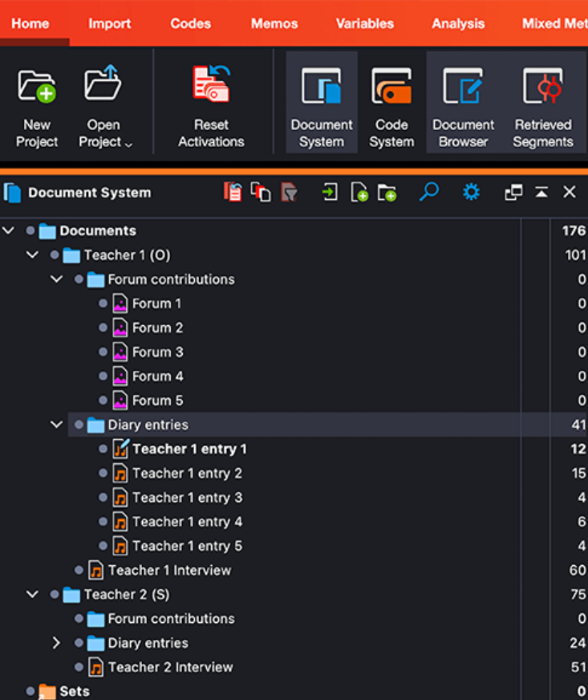The width and height of the screenshot is (588, 700).
Task: Open Document System settings gear
Action: [471, 193]
